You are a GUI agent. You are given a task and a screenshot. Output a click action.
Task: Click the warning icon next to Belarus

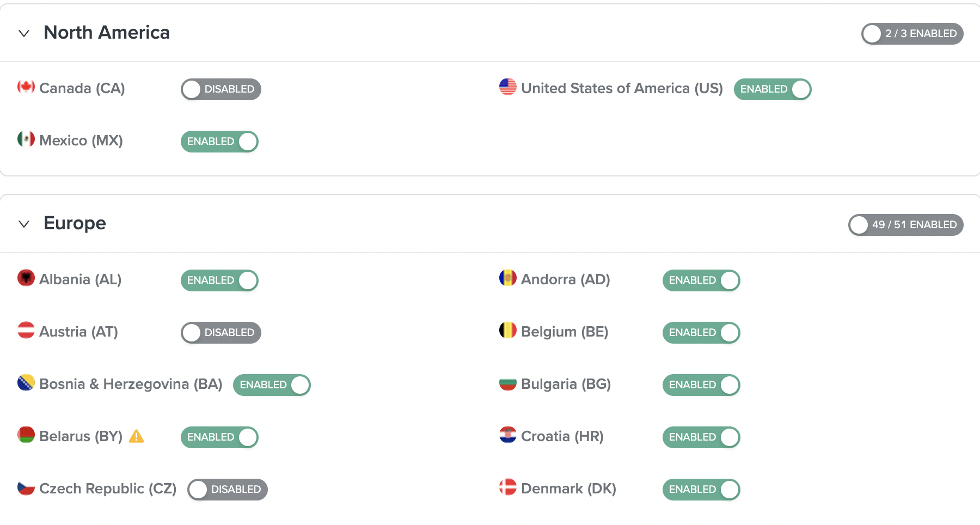[x=136, y=436]
